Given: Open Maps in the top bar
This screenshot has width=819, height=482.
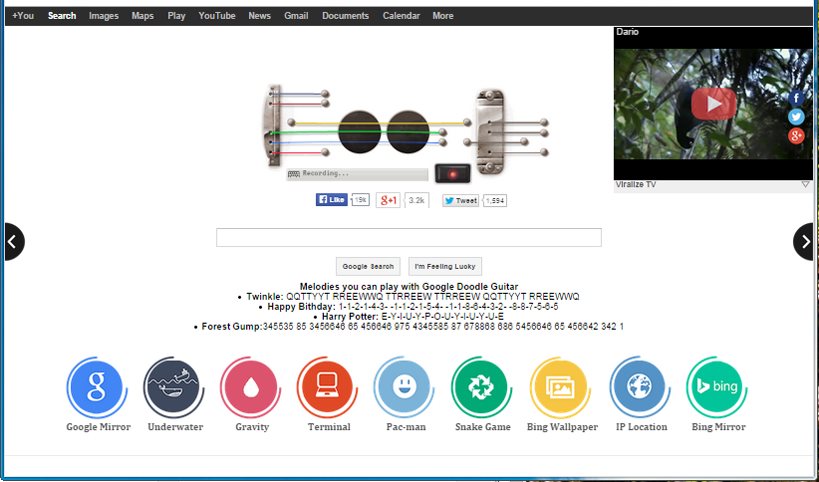Looking at the screenshot, I should 142,16.
